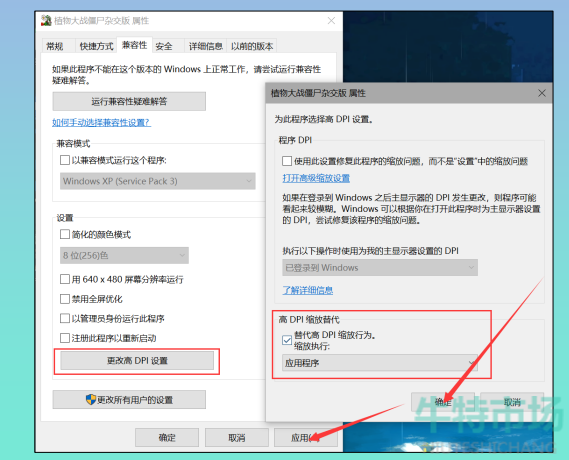Image resolution: width=569 pixels, height=460 pixels.
Task: Select the 兼容性 tab
Action: click(x=134, y=45)
